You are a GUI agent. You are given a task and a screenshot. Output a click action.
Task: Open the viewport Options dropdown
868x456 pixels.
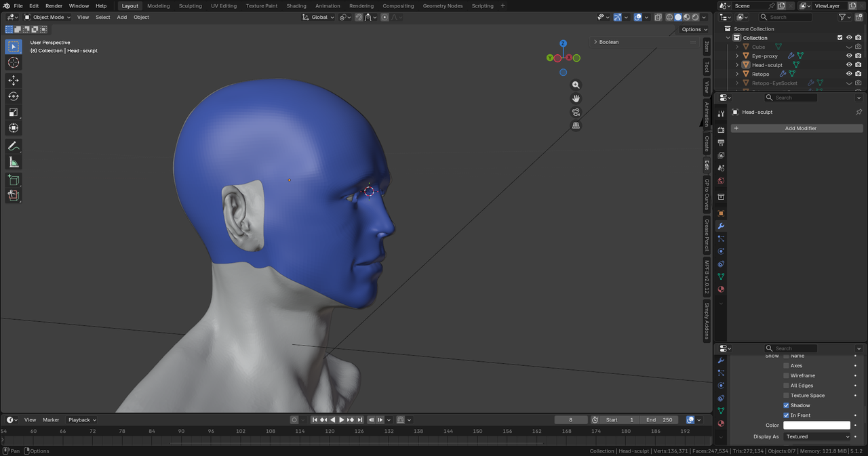point(694,29)
